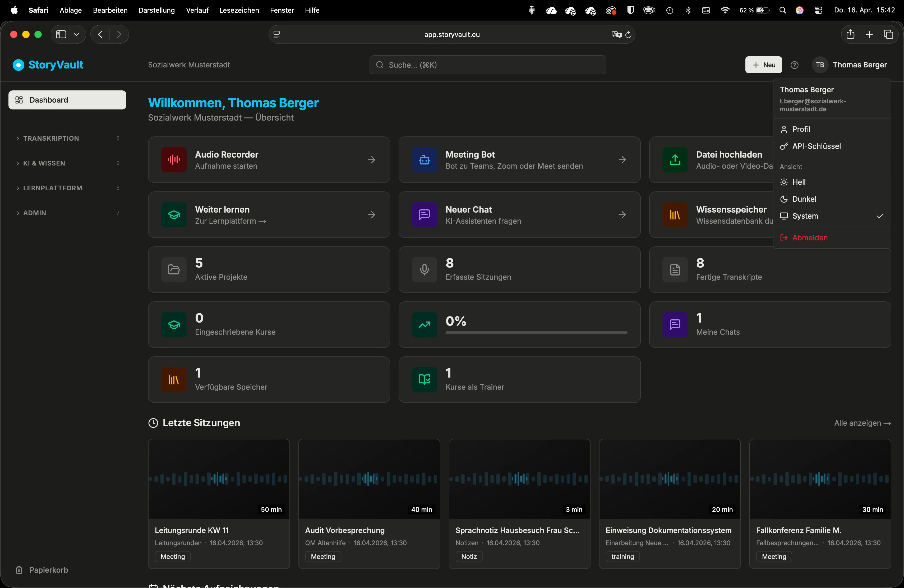Open Safari sidebar dropdown chevron
The width and height of the screenshot is (904, 588).
tap(76, 35)
